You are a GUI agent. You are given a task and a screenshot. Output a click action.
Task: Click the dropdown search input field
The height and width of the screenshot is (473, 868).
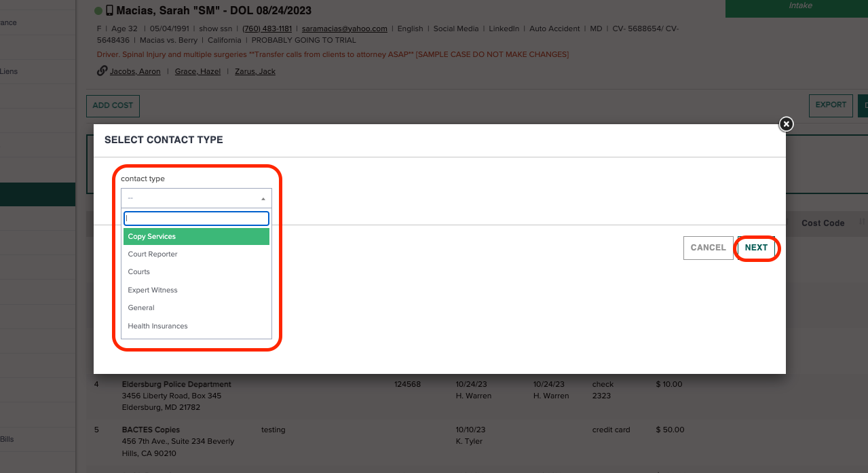pyautogui.click(x=197, y=219)
